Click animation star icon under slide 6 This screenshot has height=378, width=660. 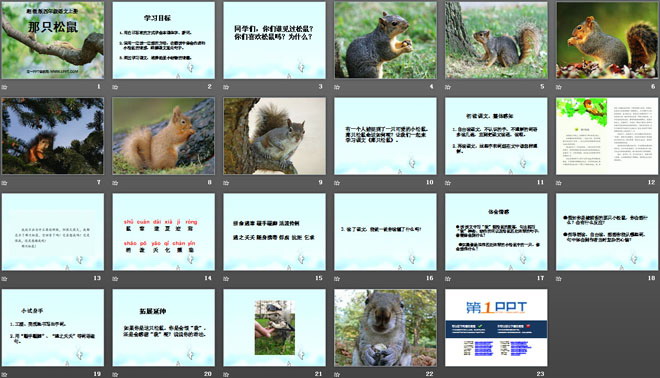pyautogui.click(x=559, y=87)
